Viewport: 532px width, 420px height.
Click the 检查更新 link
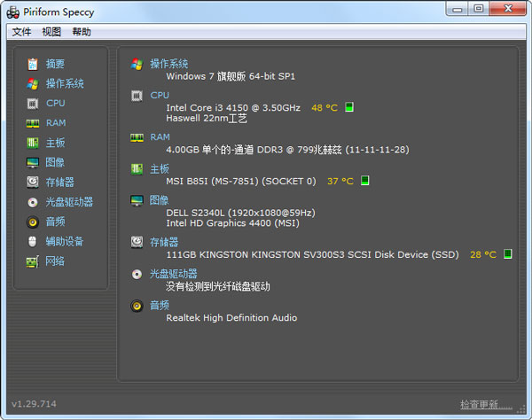[x=486, y=404]
